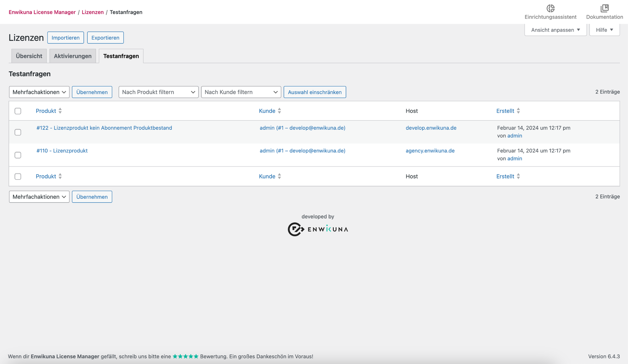Screen dimensions: 628x364
Task: Click sort arrows beside bottom Erstellt footer header
Action: point(518,176)
